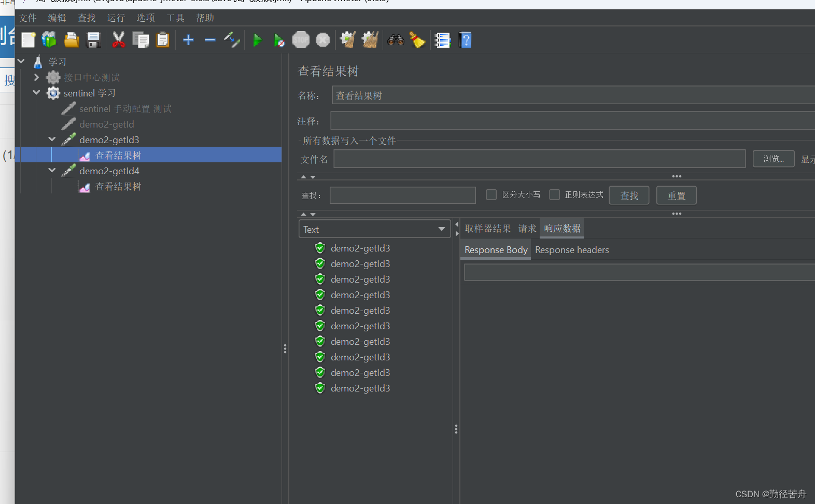The width and height of the screenshot is (815, 504).
Task: Collapse the 学习 test plan node
Action: pos(21,61)
